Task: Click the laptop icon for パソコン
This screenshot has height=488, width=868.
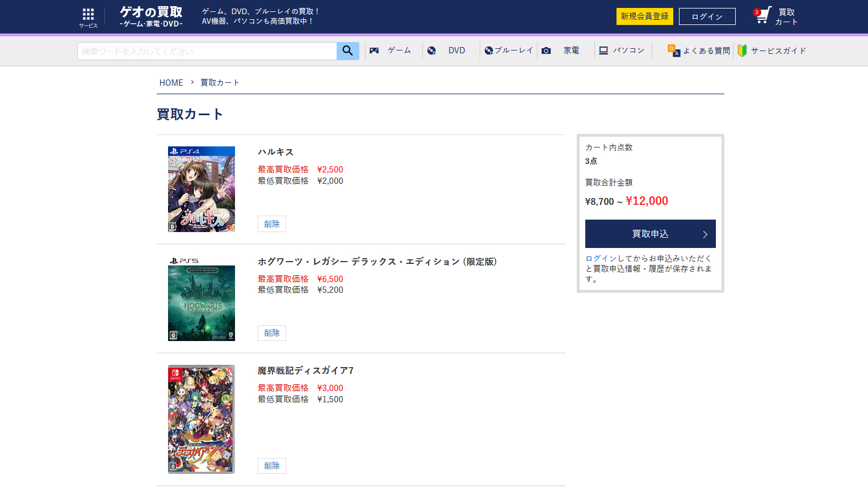Action: pyautogui.click(x=603, y=51)
